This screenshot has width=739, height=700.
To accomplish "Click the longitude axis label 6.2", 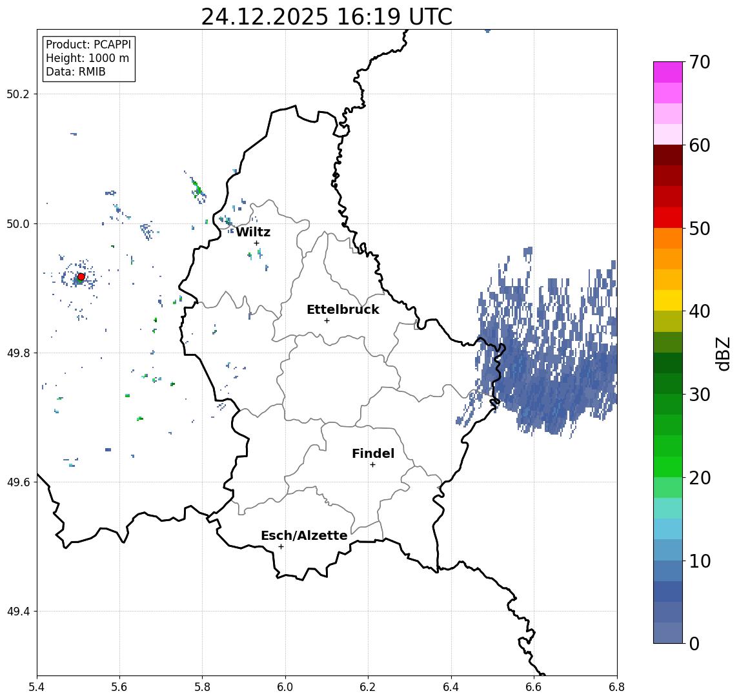I will click(368, 687).
